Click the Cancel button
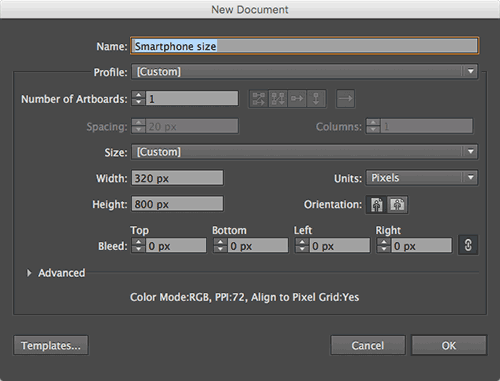Viewport: 500px width, 381px height. pos(368,345)
